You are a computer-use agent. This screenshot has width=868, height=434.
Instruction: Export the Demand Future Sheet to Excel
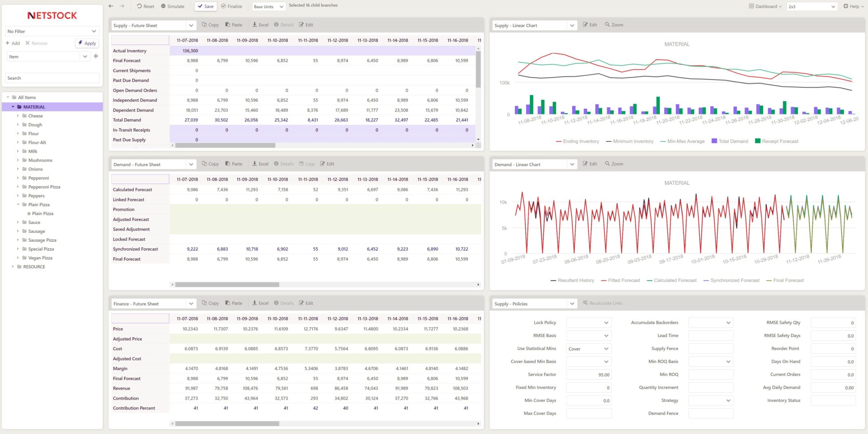click(x=260, y=164)
